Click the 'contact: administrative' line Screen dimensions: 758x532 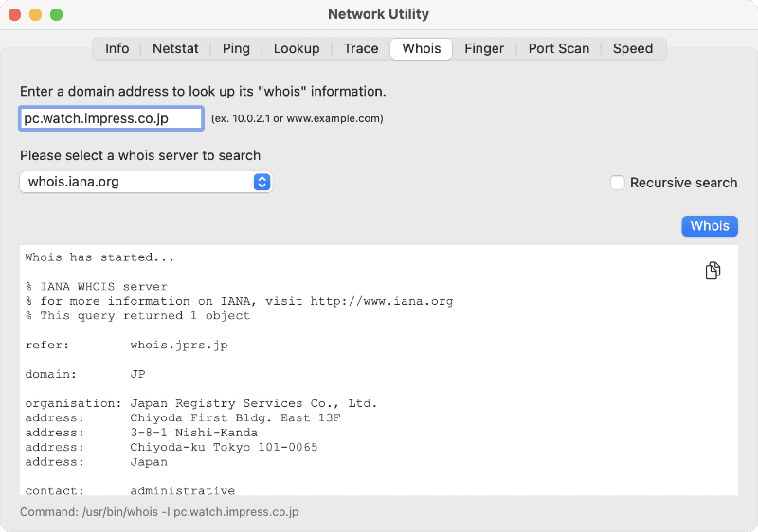pos(130,490)
